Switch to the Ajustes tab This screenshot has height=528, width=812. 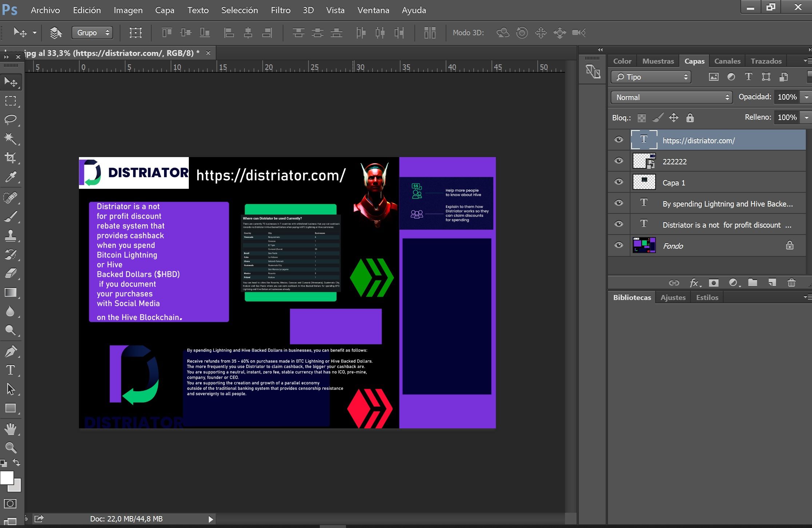[673, 297]
